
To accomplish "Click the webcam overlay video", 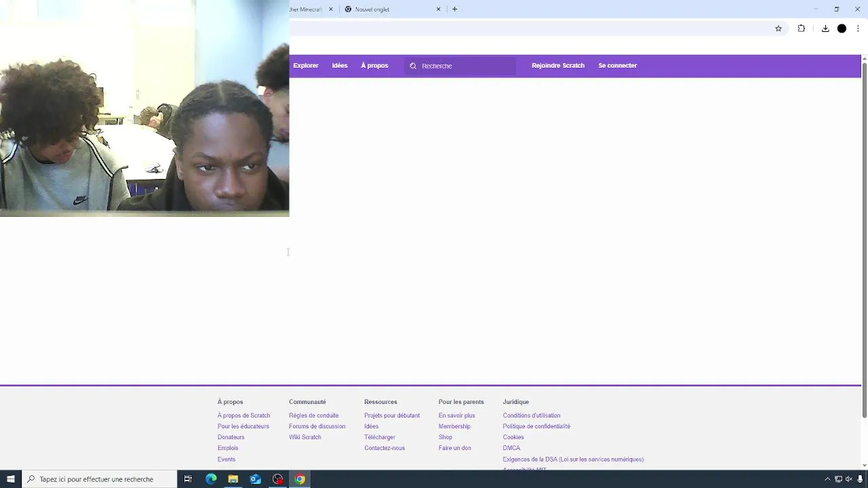I will [x=144, y=108].
